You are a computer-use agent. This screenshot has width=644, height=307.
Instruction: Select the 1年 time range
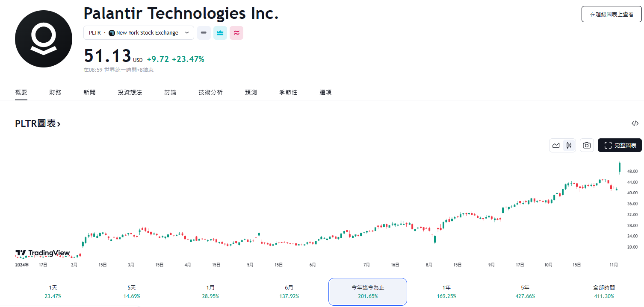[446, 292]
